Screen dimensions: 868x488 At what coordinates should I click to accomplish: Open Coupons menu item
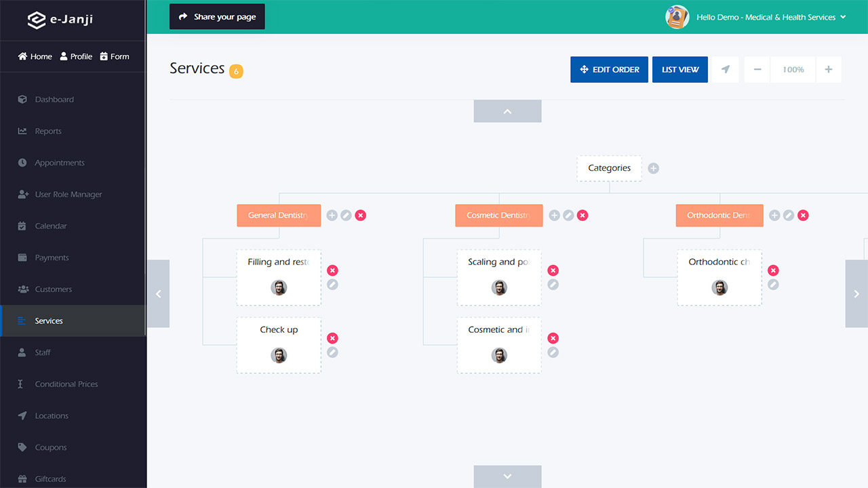(x=73, y=447)
